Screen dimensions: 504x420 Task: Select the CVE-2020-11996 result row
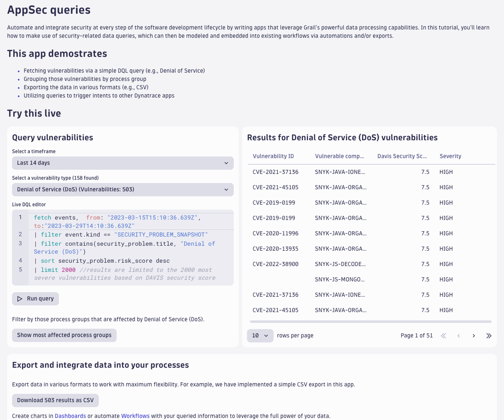point(371,233)
